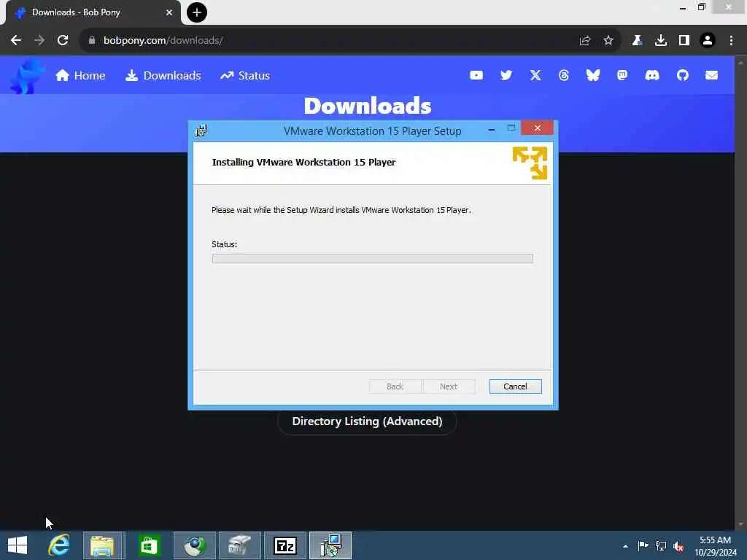Select the Downloads - Bob Pony tab
Viewport: 747px width, 560px height.
(93, 12)
